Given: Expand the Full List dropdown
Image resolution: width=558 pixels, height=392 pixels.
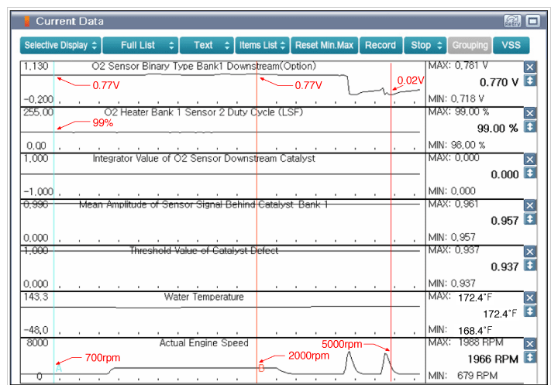Looking at the screenshot, I should point(140,46).
